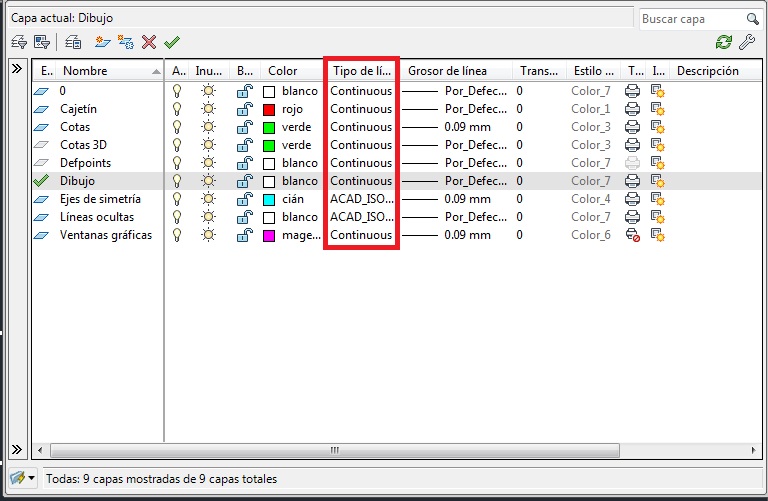Change 0.09 mm lineweight of Cotas
The image size is (768, 501).
coord(467,127)
